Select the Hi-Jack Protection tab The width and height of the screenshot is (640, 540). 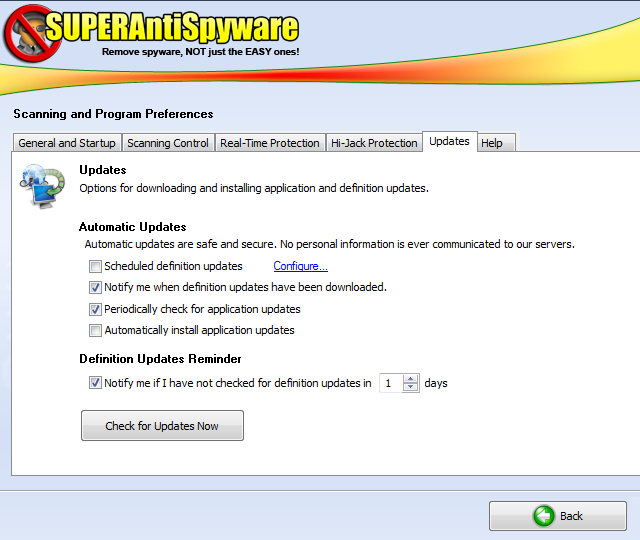(x=374, y=143)
